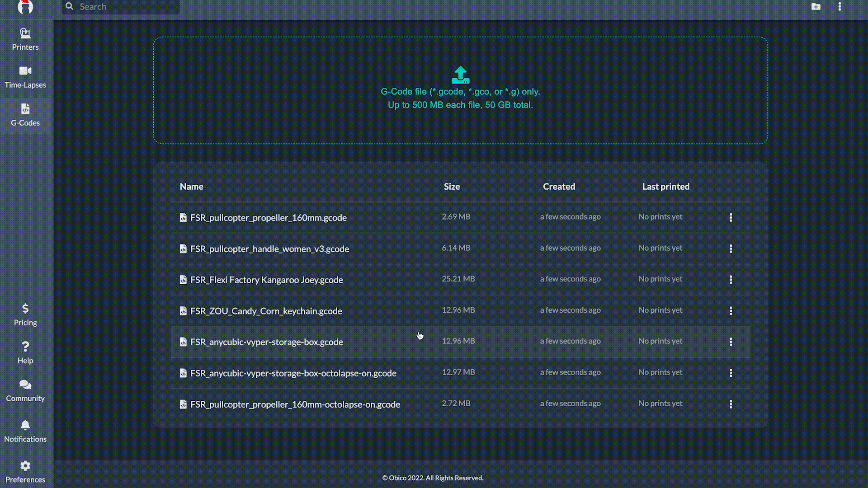Screen dimensions: 868x488
Task: Open the Pricing page
Action: click(x=25, y=315)
